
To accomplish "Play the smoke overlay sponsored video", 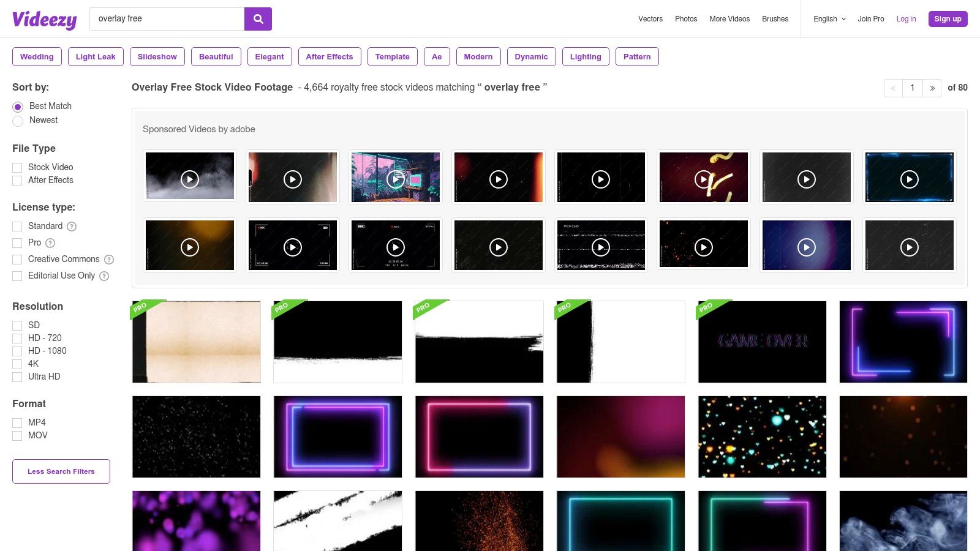I will point(189,179).
